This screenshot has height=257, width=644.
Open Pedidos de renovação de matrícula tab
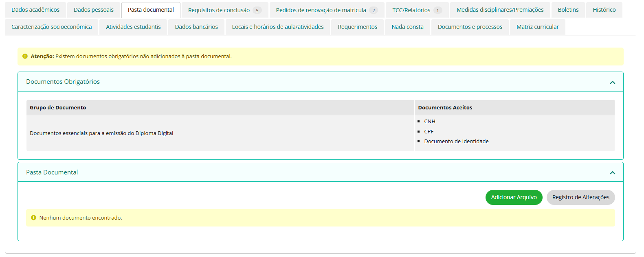[x=326, y=10]
